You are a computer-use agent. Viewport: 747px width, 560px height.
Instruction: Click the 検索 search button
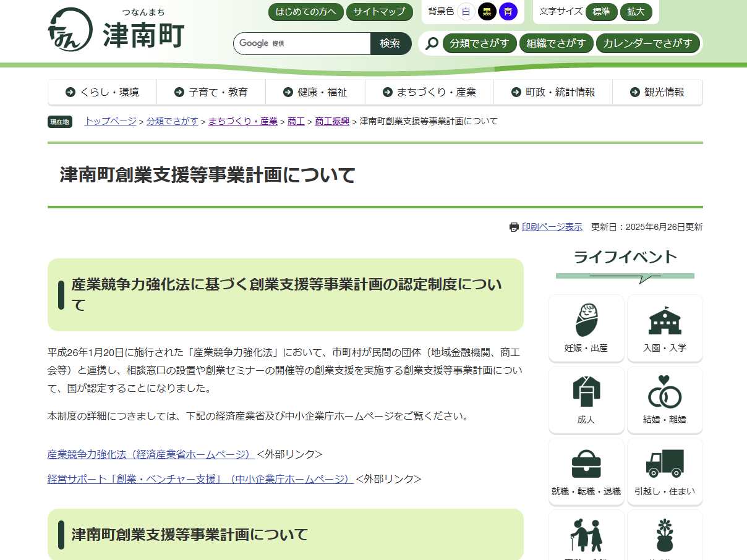pyautogui.click(x=390, y=43)
